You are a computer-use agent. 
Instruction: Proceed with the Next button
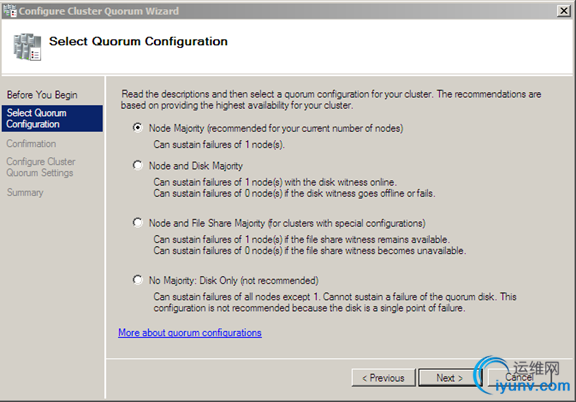(449, 378)
